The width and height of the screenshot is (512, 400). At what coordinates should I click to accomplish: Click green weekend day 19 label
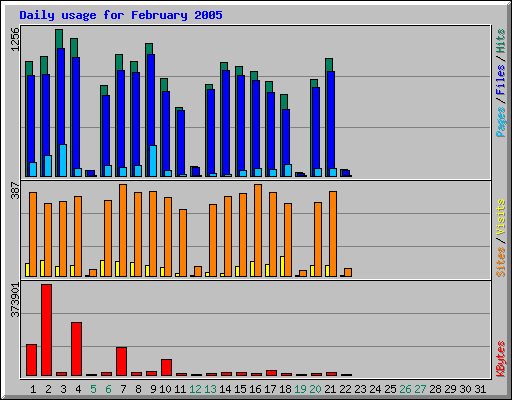point(300,389)
